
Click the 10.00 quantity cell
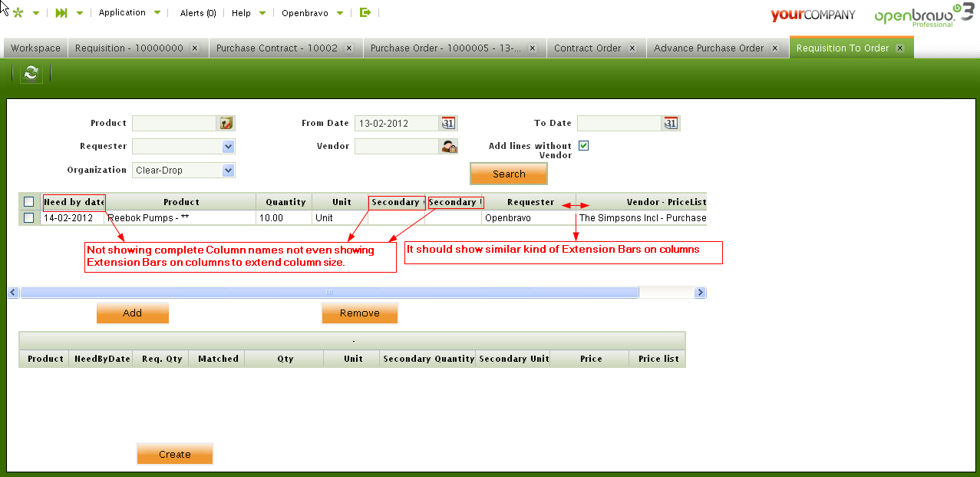[x=285, y=218]
